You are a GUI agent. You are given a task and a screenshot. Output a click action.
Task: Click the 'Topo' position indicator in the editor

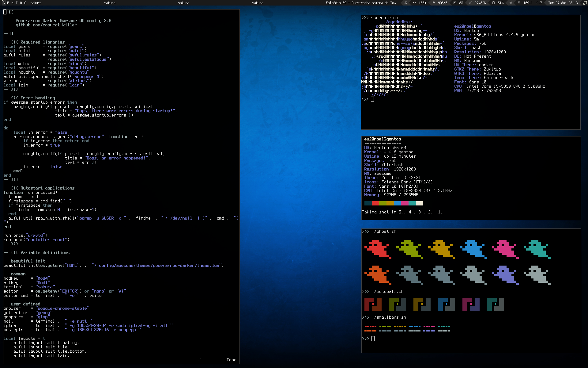(231, 360)
